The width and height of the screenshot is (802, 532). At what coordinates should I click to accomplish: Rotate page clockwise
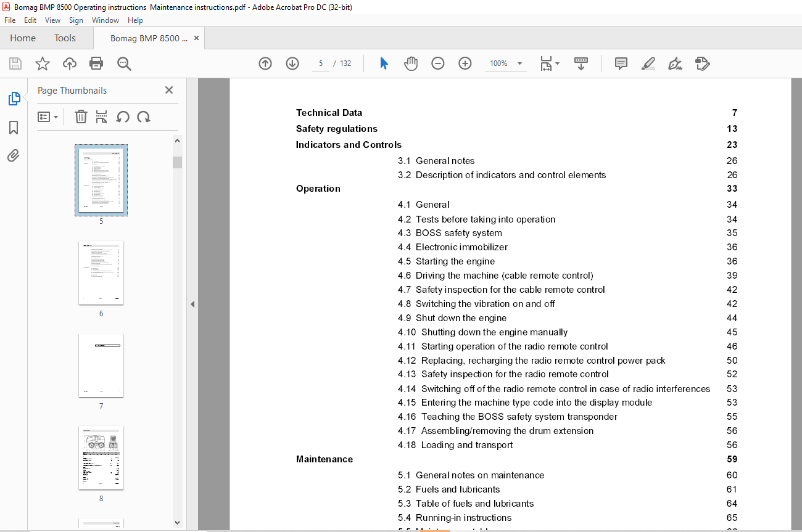(x=144, y=117)
